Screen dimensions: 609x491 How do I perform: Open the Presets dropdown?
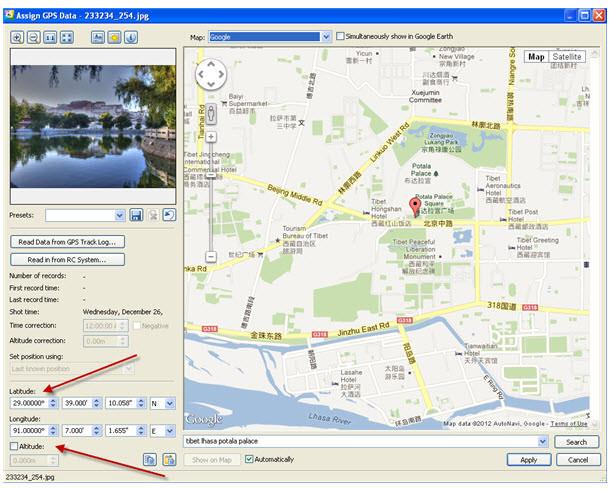click(120, 215)
